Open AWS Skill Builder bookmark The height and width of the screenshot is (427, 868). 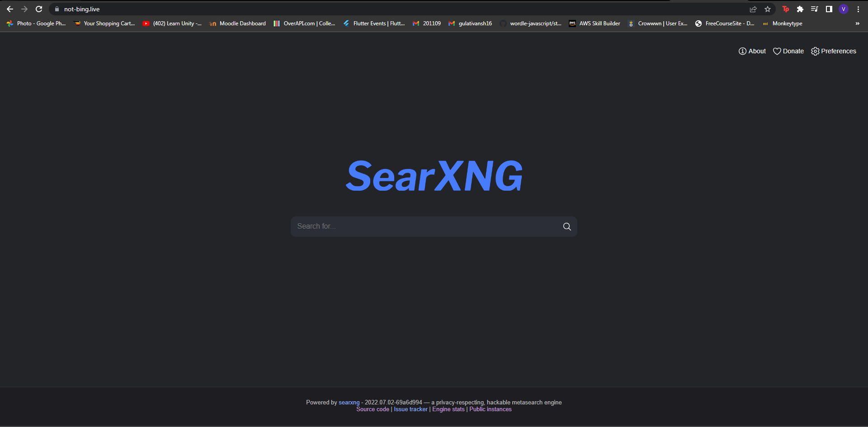coord(594,23)
